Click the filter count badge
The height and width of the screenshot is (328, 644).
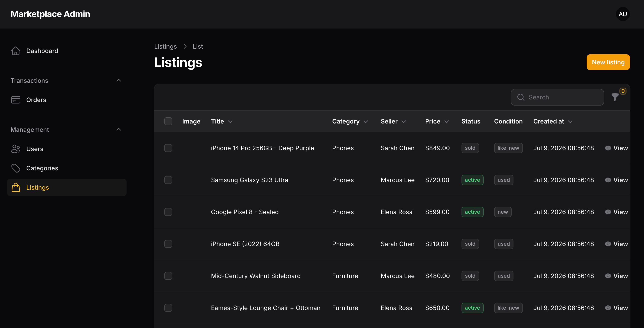click(623, 91)
